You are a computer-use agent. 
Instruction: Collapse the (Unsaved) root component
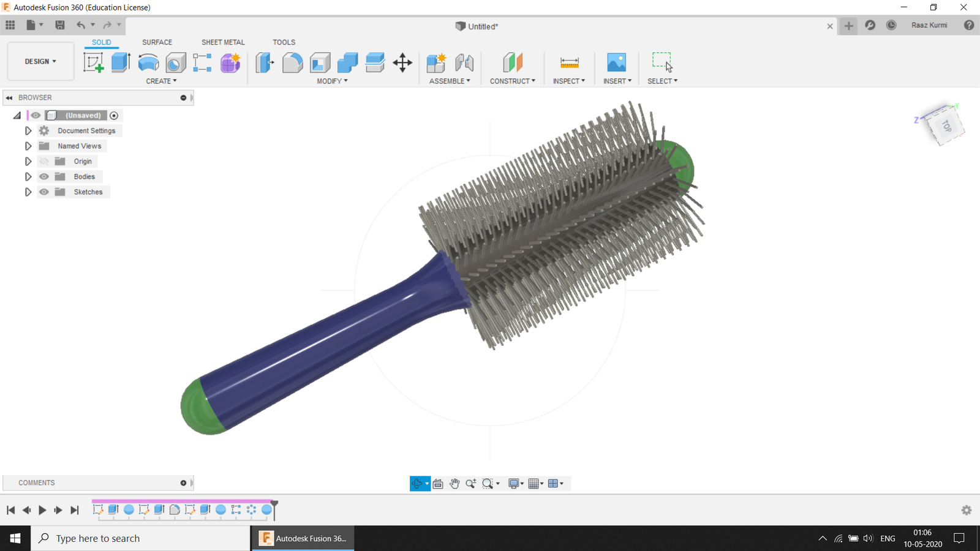click(x=17, y=115)
